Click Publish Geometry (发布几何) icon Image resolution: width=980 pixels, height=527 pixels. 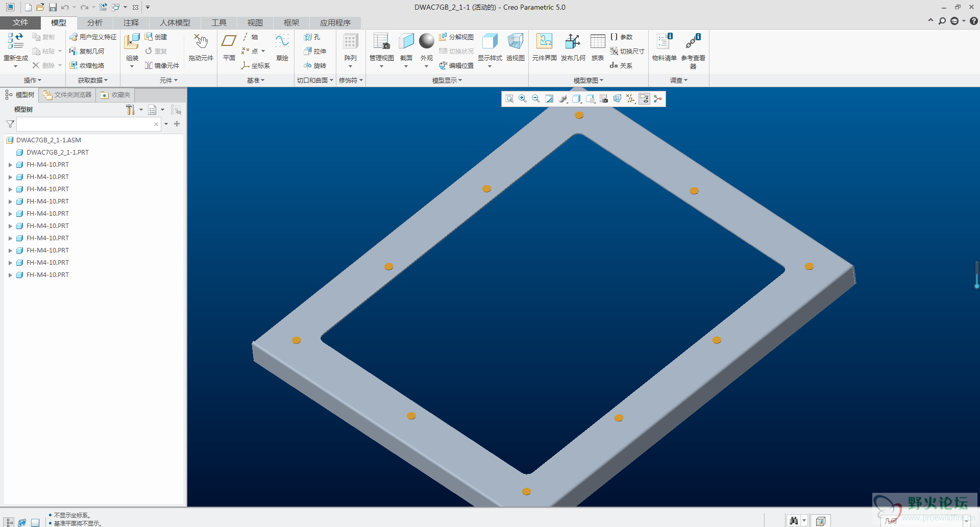(x=573, y=41)
